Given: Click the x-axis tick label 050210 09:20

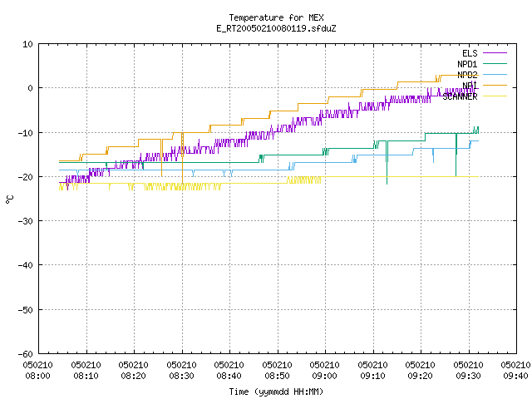Looking at the screenshot, I should click(421, 370).
